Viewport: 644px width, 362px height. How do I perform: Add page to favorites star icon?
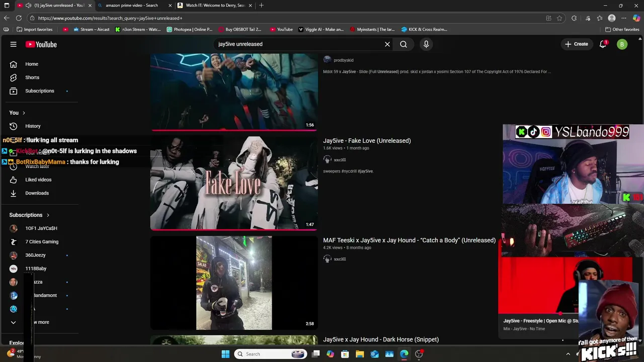[x=559, y=18]
